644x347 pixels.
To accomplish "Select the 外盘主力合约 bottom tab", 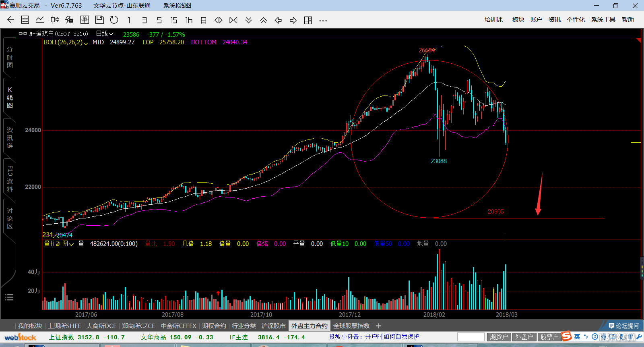I will [310, 326].
